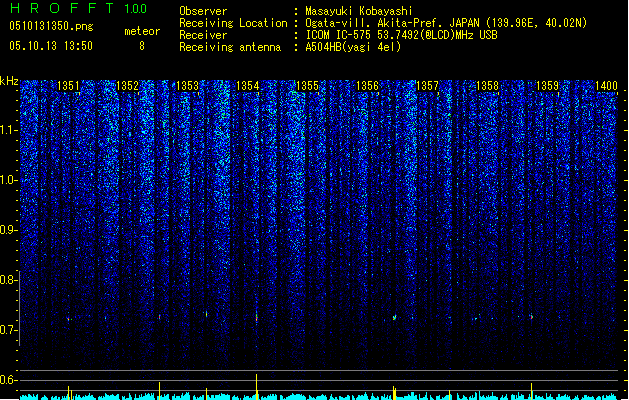Select the ICOM IC-575 receiver description

click(x=401, y=35)
